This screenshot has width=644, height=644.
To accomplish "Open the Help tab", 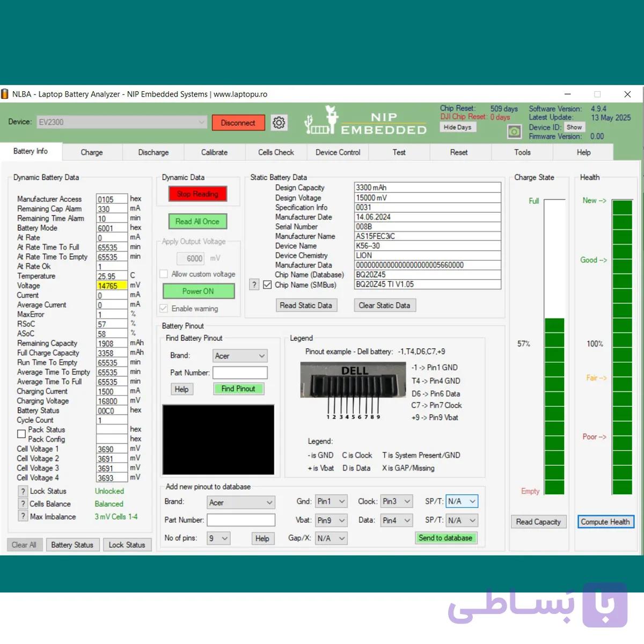I will tap(583, 152).
